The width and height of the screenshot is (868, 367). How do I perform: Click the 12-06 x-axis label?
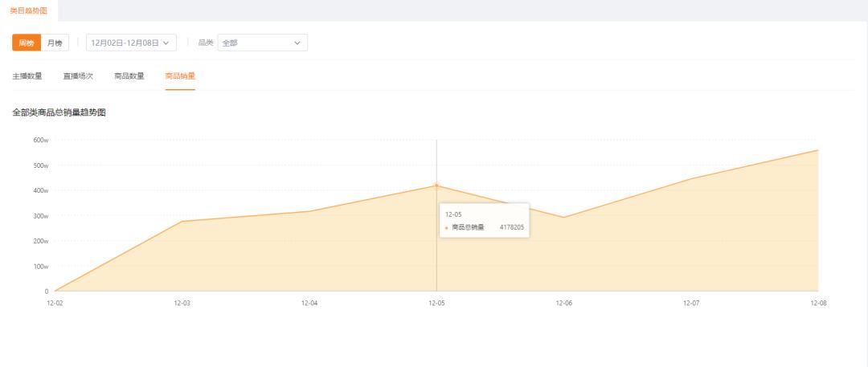pos(563,303)
